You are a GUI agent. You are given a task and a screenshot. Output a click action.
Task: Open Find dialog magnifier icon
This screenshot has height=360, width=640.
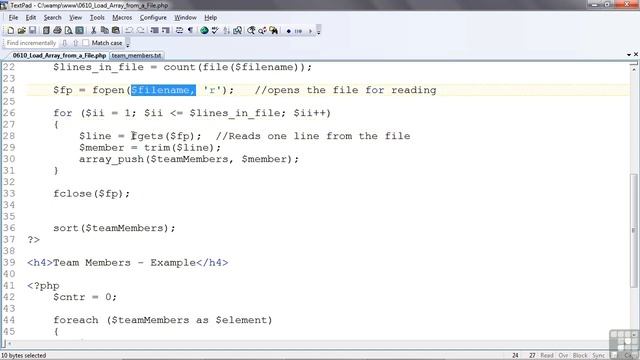click(x=251, y=31)
